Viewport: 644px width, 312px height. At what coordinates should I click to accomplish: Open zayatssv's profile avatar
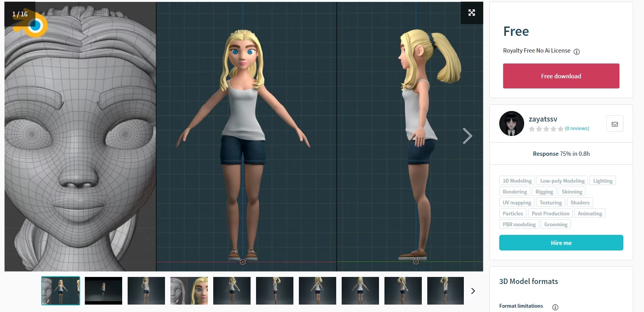(512, 123)
